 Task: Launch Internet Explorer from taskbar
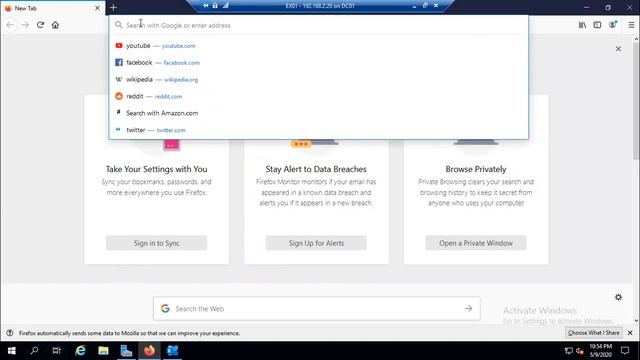[x=80, y=351]
